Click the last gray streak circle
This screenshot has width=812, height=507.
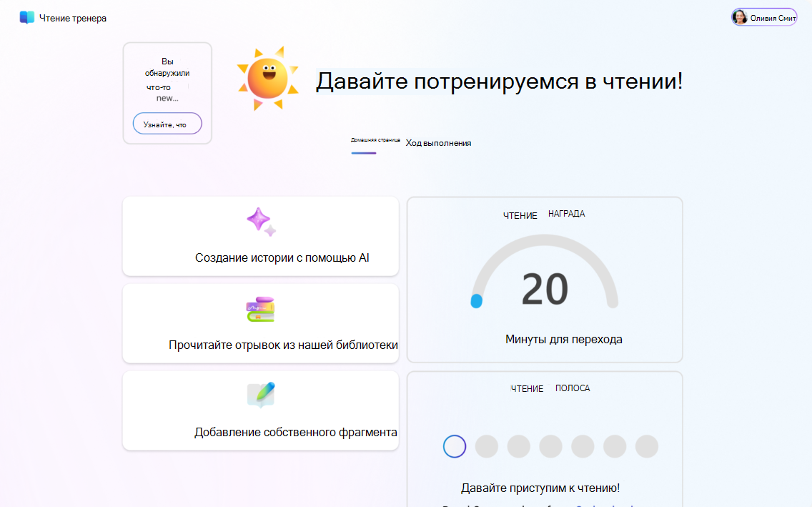coord(647,446)
